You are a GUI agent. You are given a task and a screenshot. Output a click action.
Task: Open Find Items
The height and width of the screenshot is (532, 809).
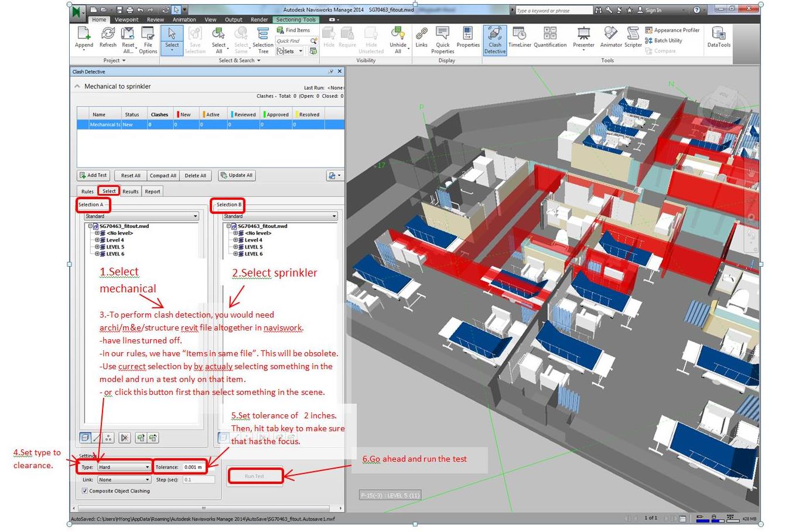[293, 30]
